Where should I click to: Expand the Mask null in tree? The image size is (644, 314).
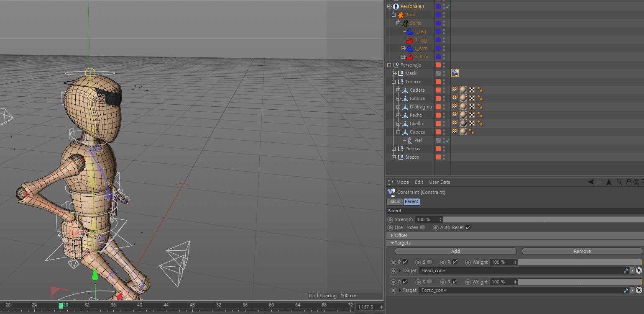[x=394, y=73]
